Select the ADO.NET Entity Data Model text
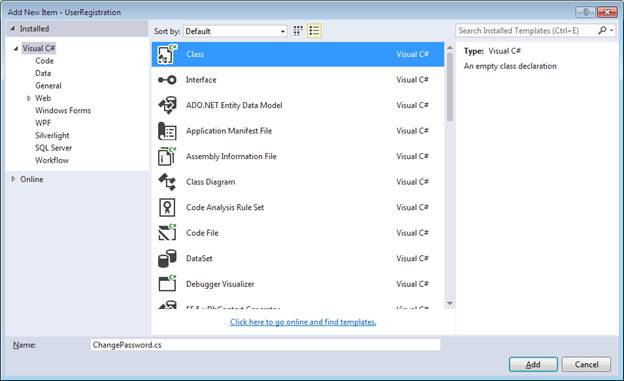This screenshot has width=624, height=381. (234, 105)
